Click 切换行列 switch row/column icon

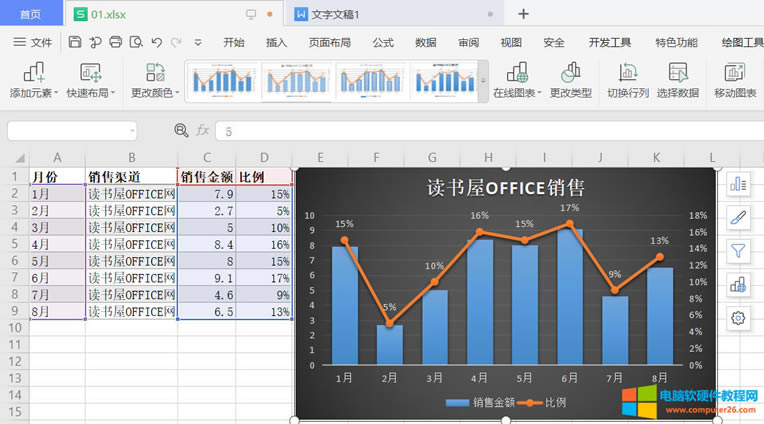pos(628,72)
